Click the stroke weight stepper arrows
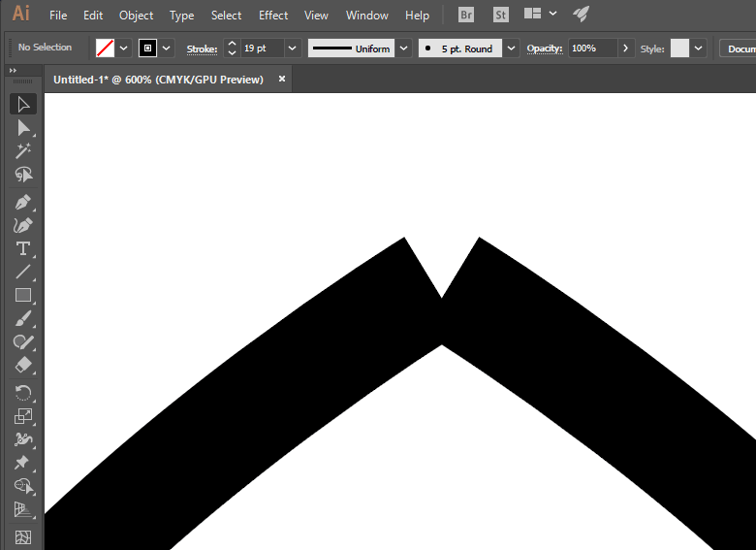 [232, 49]
